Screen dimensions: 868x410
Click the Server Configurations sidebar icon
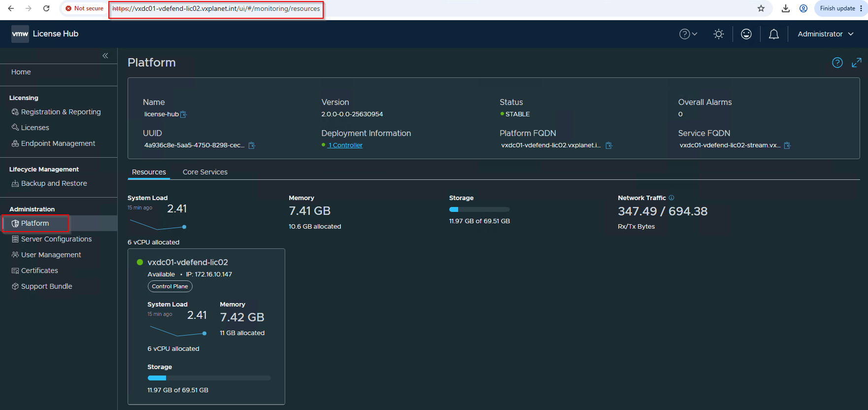tap(15, 239)
